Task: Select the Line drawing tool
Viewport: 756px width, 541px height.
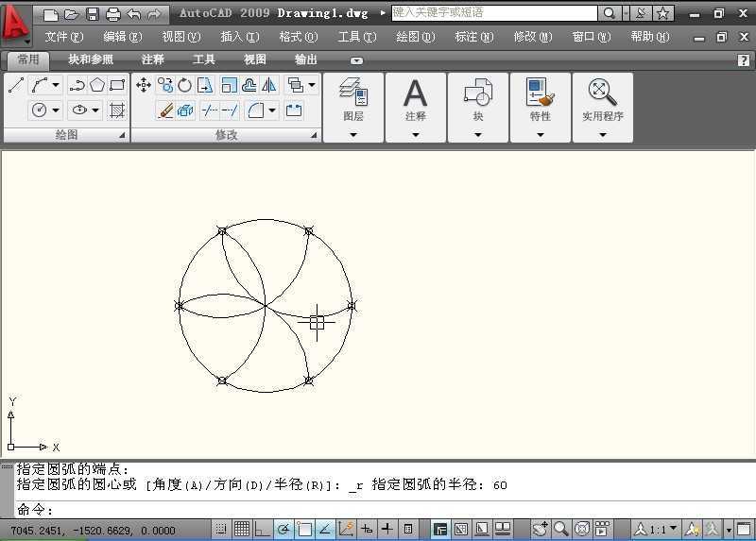Action: point(16,86)
